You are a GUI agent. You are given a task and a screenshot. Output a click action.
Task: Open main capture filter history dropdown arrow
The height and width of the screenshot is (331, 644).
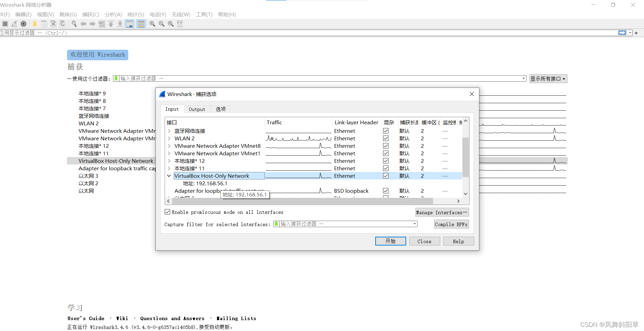[x=524, y=78]
